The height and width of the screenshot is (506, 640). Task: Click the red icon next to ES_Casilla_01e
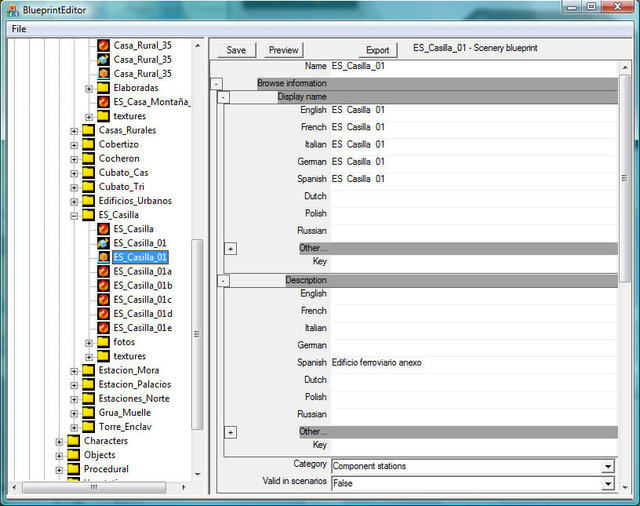tap(103, 328)
